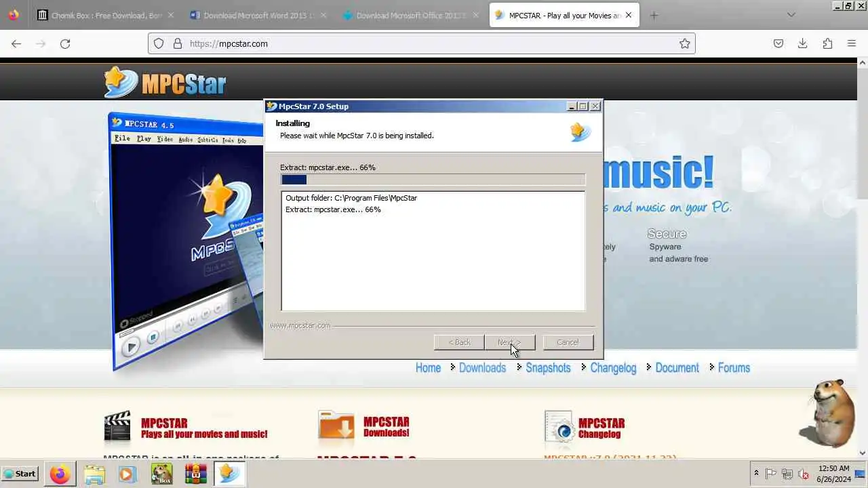Close the MPCSTAR browser tab

point(628,15)
